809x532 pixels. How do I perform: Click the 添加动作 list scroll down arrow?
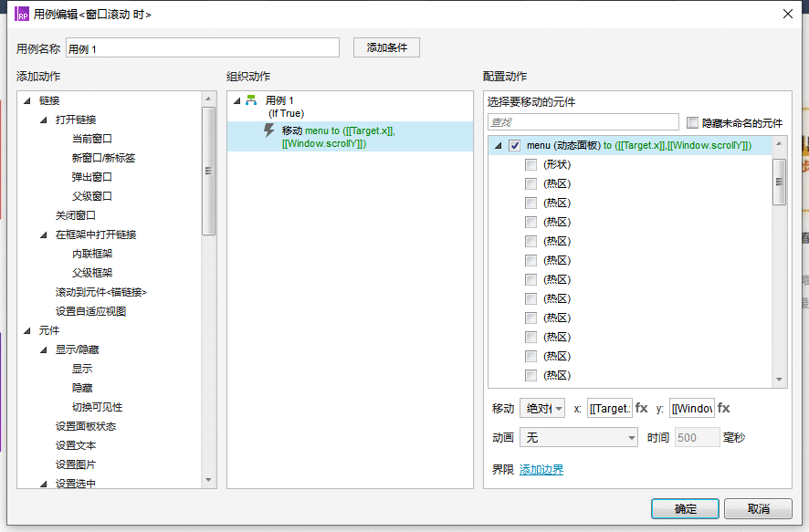tap(208, 480)
